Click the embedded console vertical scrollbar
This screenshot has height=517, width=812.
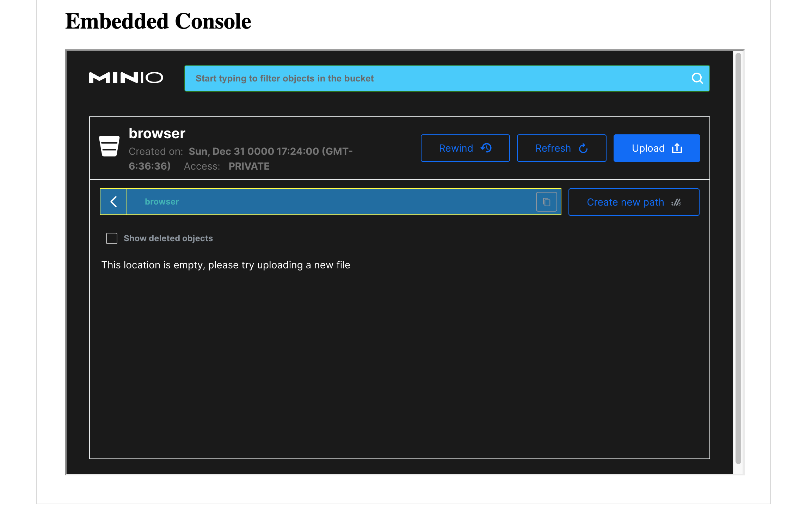pos(738,258)
